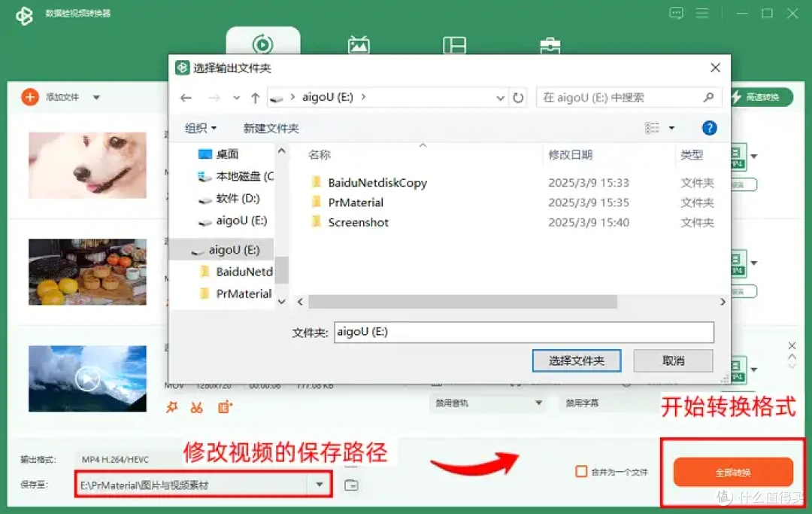Viewport: 812px width, 514px height.
Task: Click the feedback message icon in title bar
Action: tap(677, 13)
